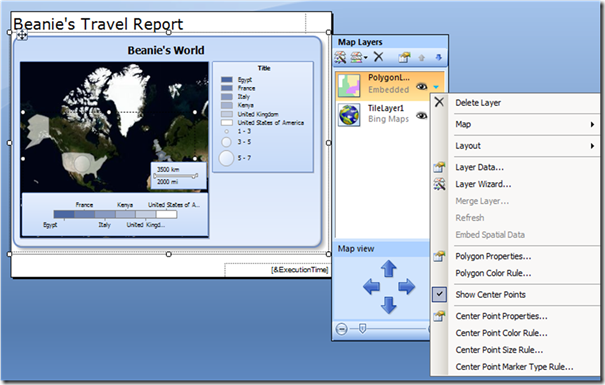Click Italy color swatch in legend
605x385 pixels.
(226, 96)
